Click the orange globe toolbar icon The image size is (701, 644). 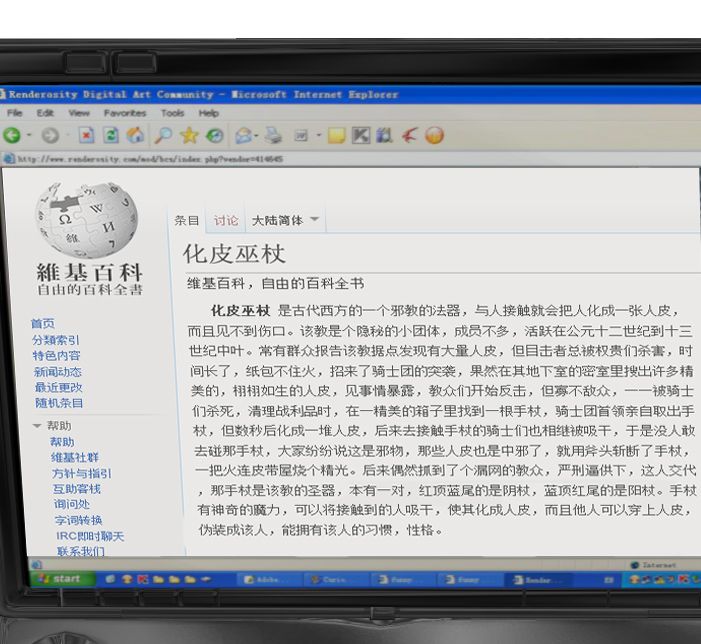coord(435,135)
